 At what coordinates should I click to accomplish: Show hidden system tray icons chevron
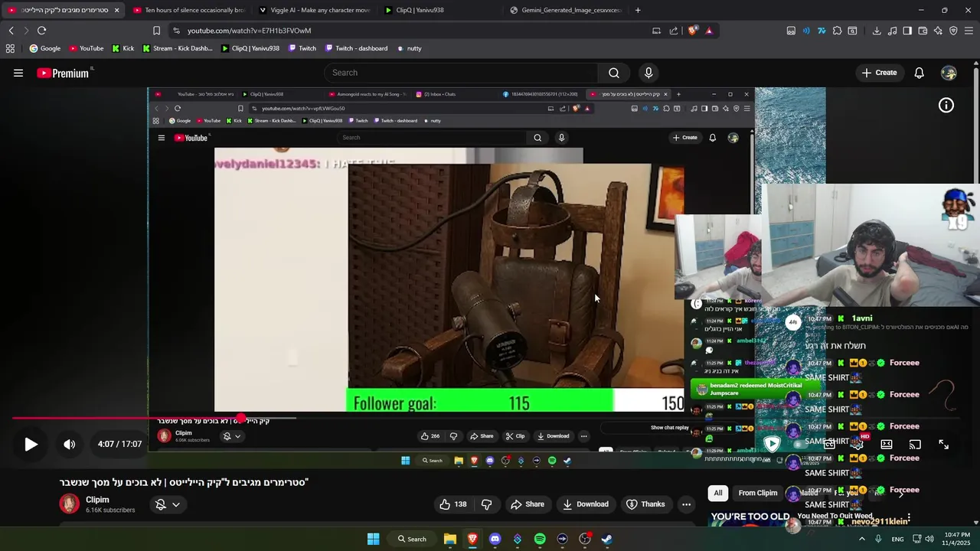click(862, 539)
